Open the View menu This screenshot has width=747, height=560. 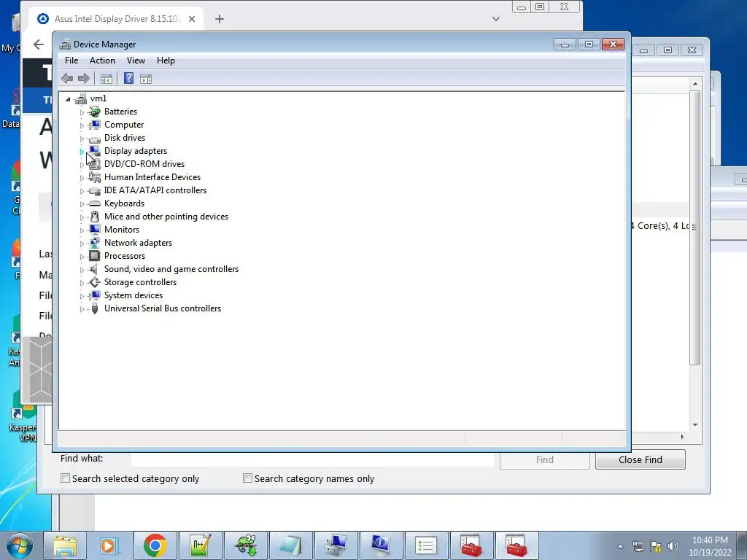[x=136, y=61]
